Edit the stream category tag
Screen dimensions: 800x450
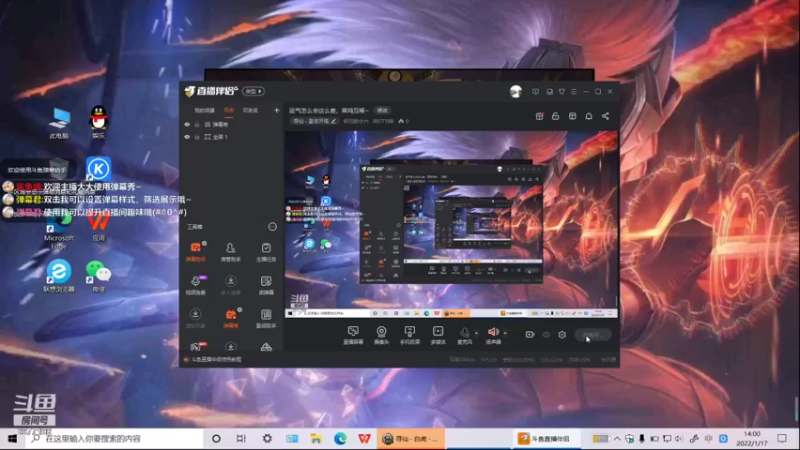(x=314, y=121)
